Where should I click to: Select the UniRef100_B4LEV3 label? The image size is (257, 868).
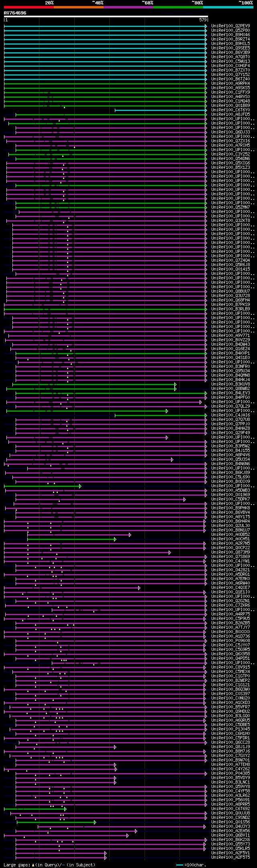[230, 393]
